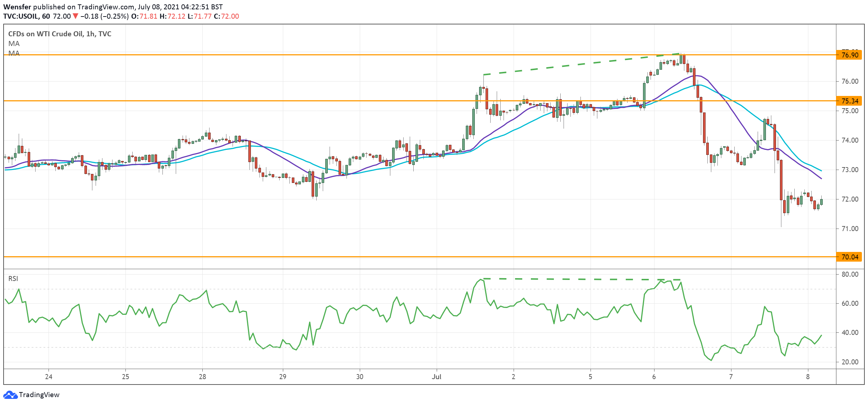Click the 80.00 RSI axis label
The width and height of the screenshot is (868, 405).
[850, 274]
